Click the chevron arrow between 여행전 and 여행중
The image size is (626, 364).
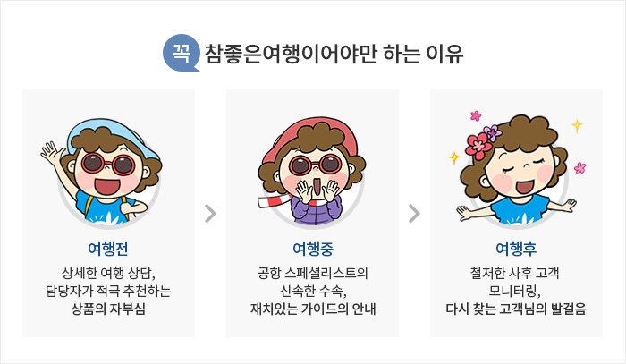[x=210, y=214]
